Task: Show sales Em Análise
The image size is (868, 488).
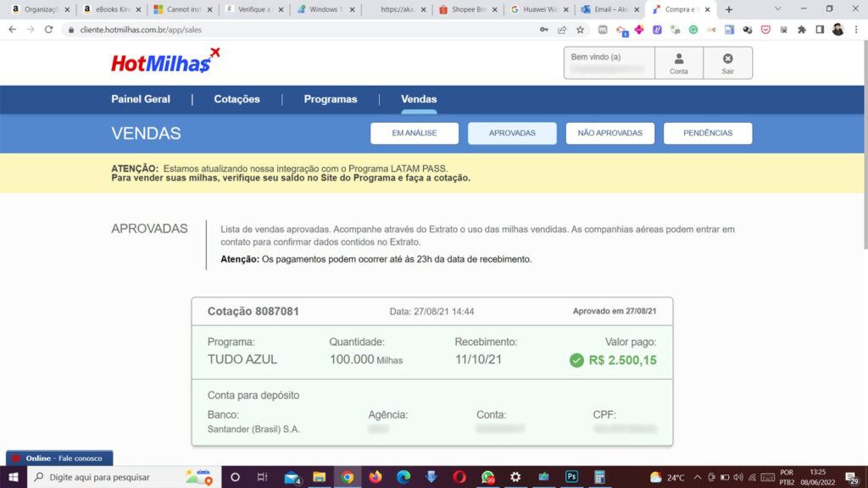Action: (x=414, y=133)
